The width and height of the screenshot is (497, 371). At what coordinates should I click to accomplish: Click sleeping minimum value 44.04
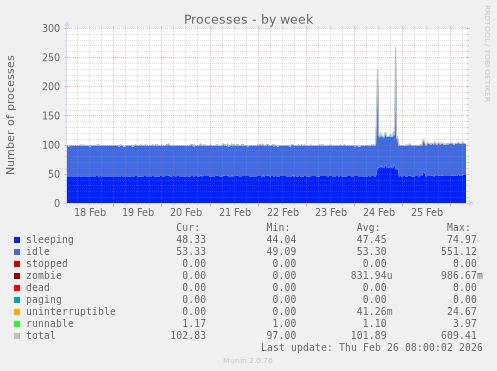point(281,240)
